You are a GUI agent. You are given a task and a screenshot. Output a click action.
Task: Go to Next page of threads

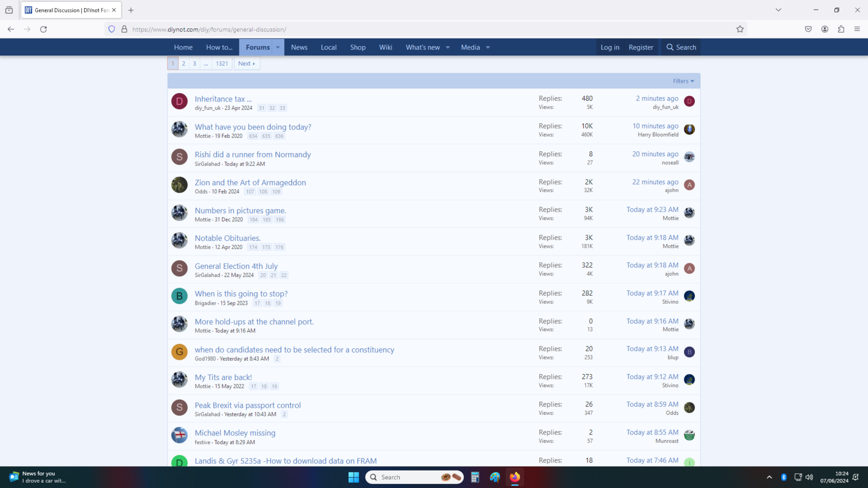[246, 63]
